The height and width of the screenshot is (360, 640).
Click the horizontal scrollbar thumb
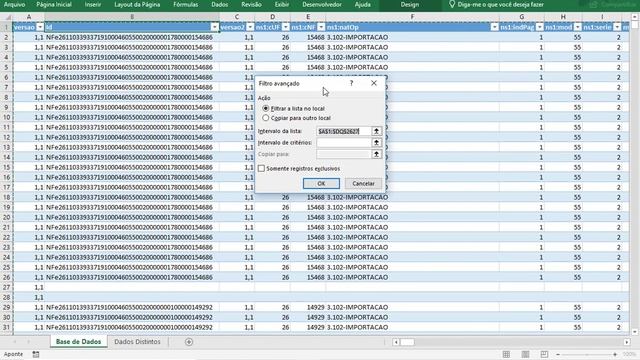[407, 342]
